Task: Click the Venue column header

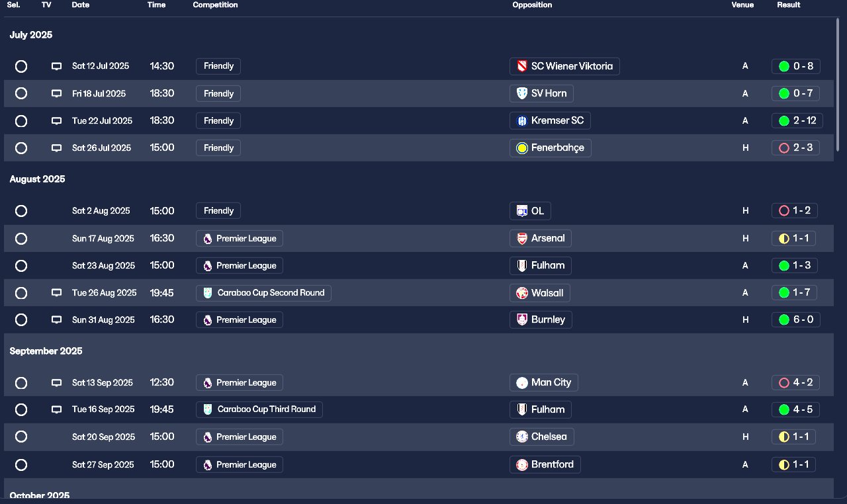Action: (742, 5)
